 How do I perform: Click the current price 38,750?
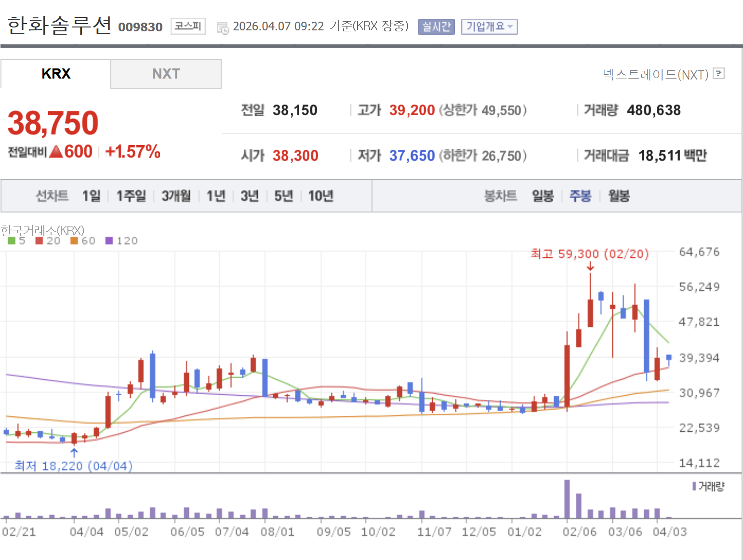pos(53,123)
